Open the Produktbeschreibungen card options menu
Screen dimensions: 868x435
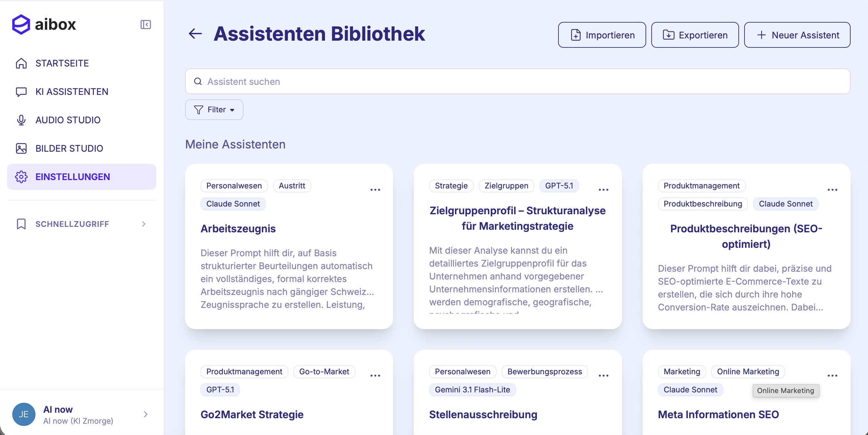click(832, 190)
